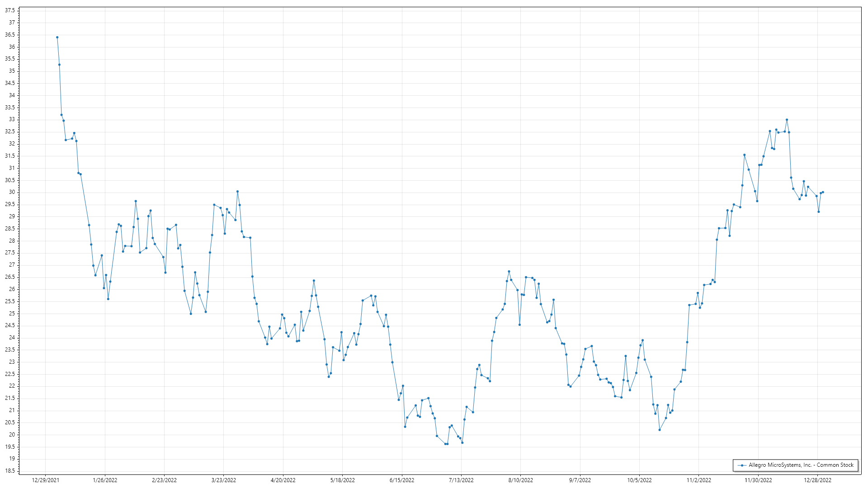This screenshot has width=868, height=488.
Task: Select the 3/23/2022 date label
Action: coord(224,480)
